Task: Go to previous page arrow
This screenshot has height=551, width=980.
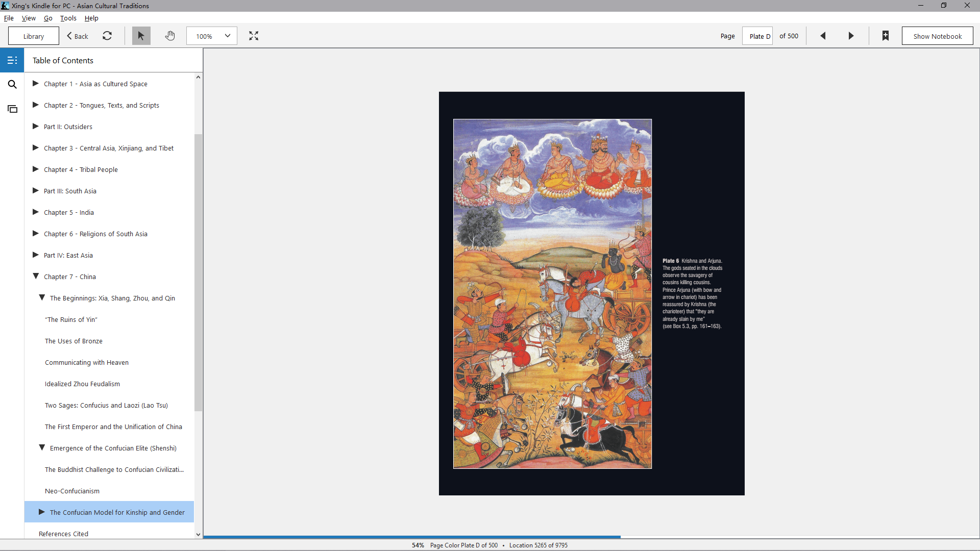Action: click(823, 36)
